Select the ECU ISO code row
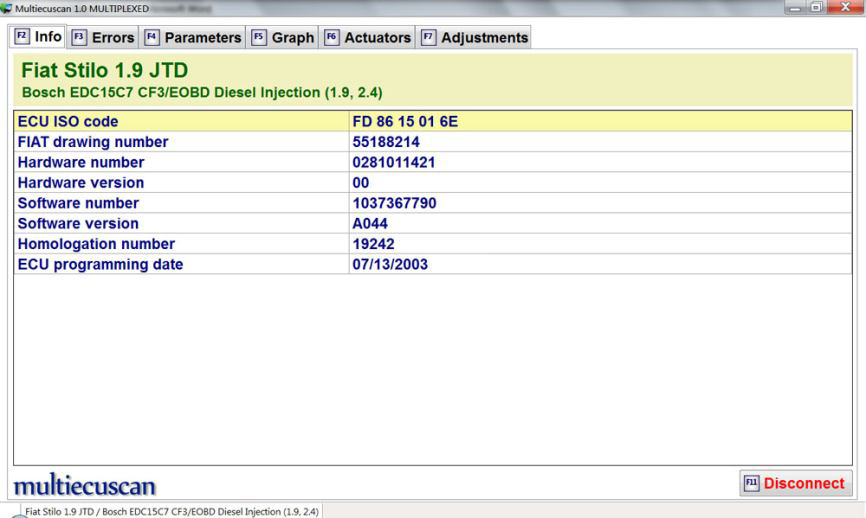This screenshot has width=866, height=518. click(x=180, y=122)
